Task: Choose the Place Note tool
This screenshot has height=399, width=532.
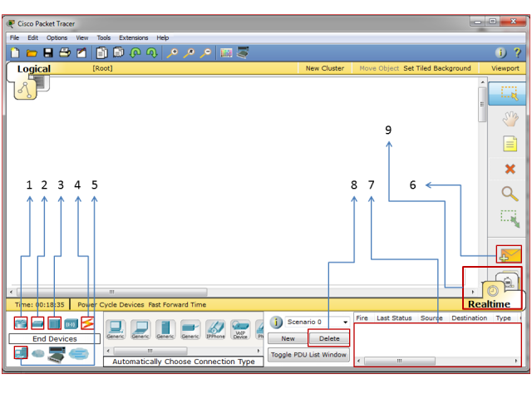Action: click(510, 144)
